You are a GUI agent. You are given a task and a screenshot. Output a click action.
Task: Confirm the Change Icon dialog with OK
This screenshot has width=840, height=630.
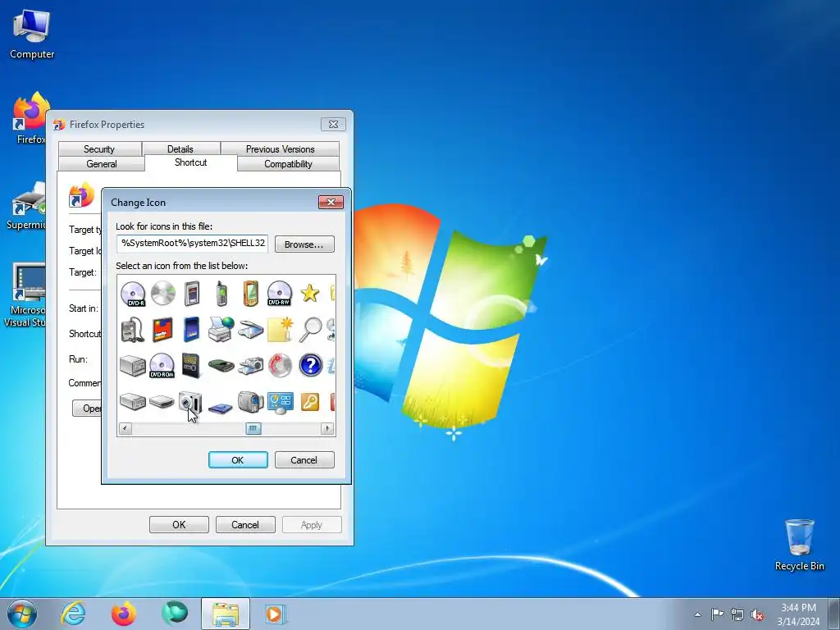click(x=238, y=459)
